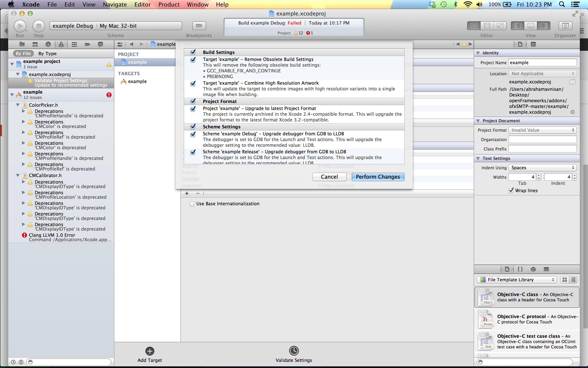Open the Object library cube icon
Screen dimensions: 588x368
coord(533,269)
